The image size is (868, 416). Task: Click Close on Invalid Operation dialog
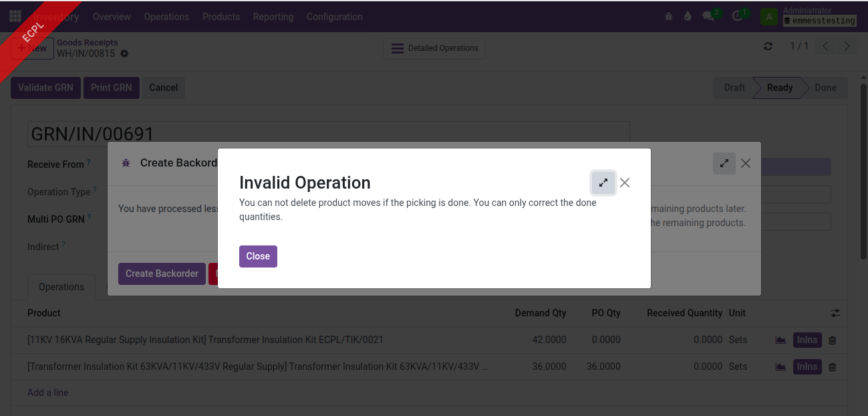(x=258, y=256)
